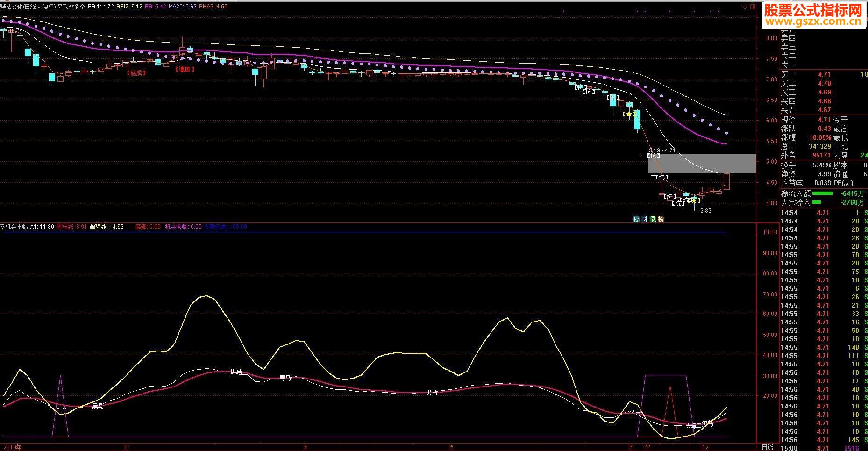The image size is (868, 451).
Task: Click the 跌 tag below the candlestick chart
Action: [653, 219]
